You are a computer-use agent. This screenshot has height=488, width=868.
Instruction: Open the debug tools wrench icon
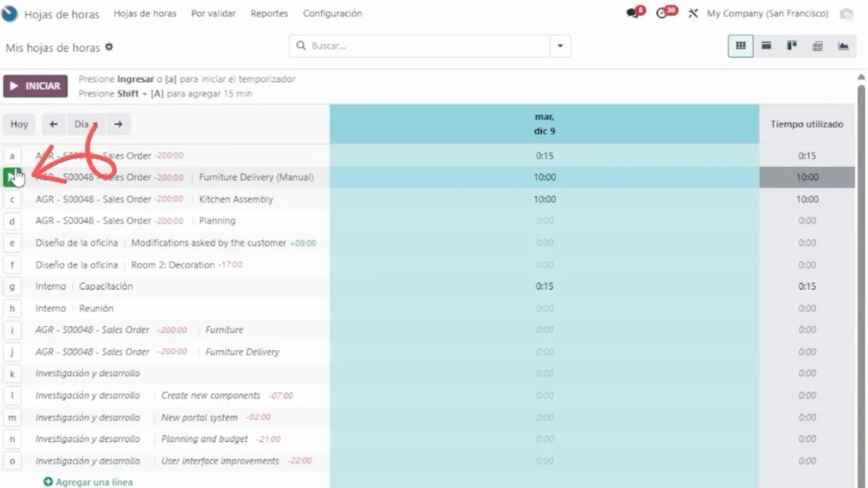pyautogui.click(x=693, y=14)
